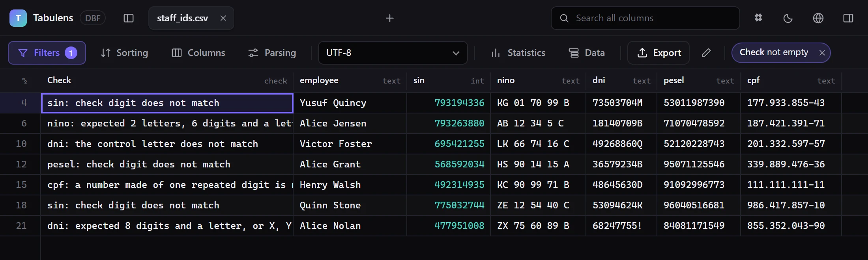Select the cell 'dni: the control letter does not match'
Image resolution: width=868 pixels, height=260 pixels.
tap(167, 144)
